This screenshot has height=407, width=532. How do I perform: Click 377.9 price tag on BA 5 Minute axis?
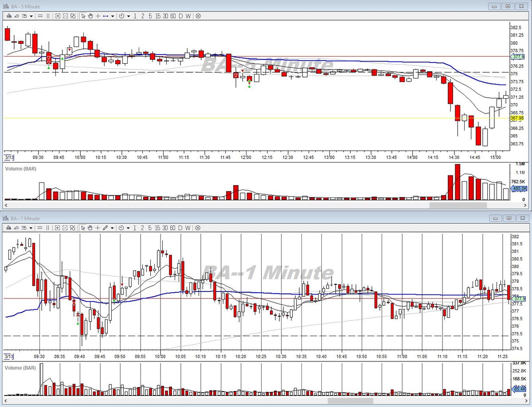click(517, 57)
